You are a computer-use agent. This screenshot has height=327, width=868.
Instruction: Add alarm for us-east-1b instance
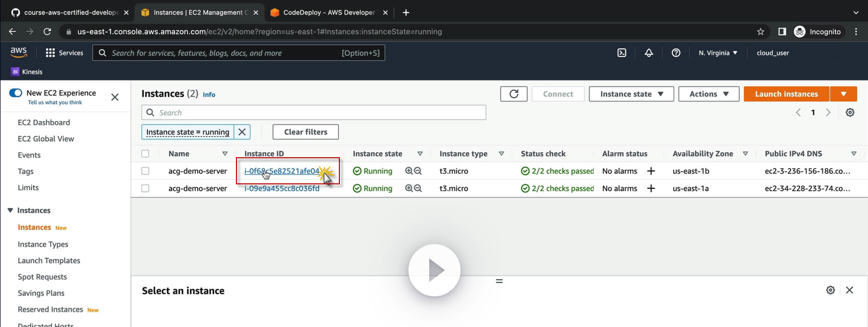coord(651,171)
